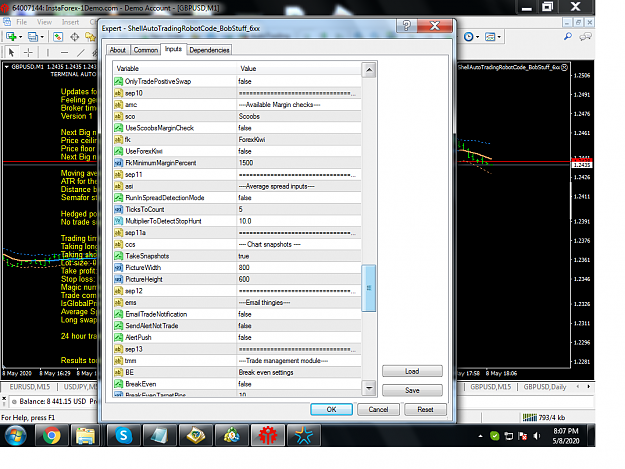This screenshot has width=625, height=469.
Task: Click the Action Center flag tray icon
Action: point(523,436)
